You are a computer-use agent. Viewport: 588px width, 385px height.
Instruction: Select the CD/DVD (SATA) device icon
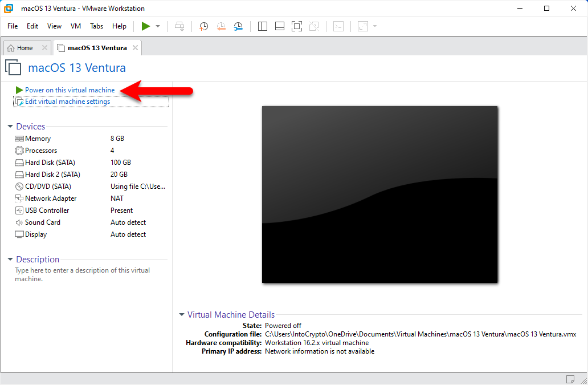(x=19, y=187)
